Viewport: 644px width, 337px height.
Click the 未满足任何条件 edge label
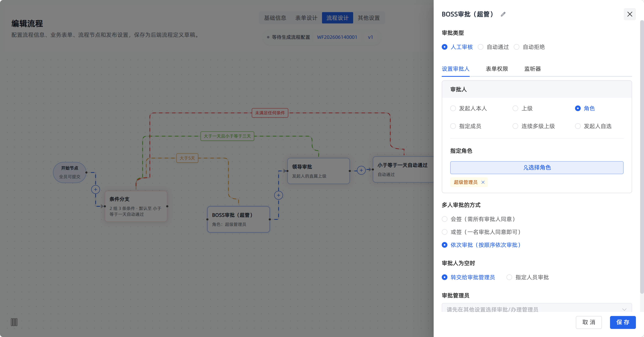pyautogui.click(x=270, y=113)
